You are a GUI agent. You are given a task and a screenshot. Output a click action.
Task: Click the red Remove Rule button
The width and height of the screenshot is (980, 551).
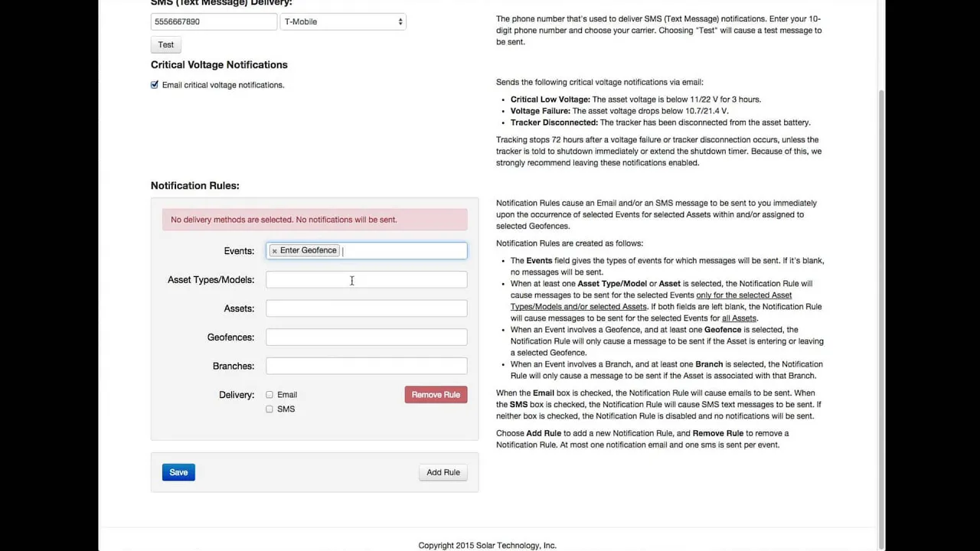[436, 395]
